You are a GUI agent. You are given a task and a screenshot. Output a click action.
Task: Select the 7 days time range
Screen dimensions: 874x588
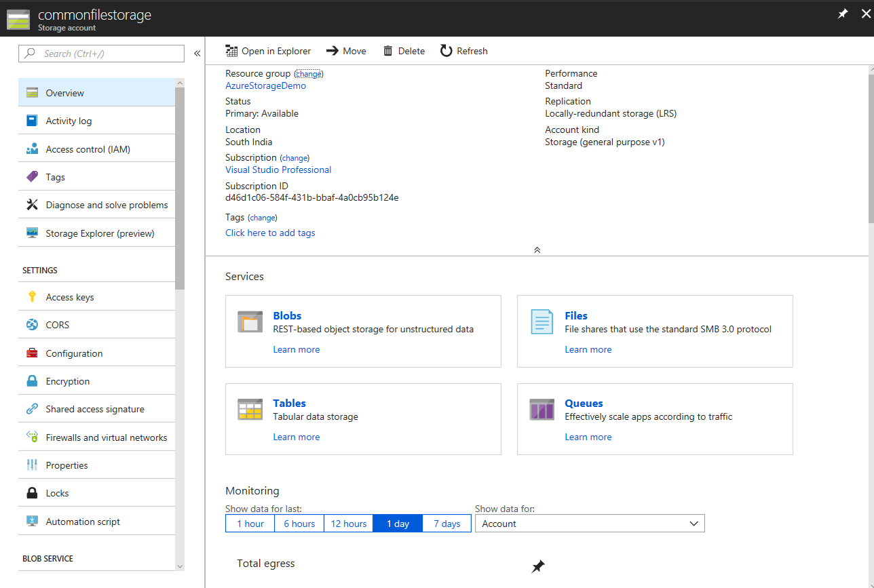point(446,524)
